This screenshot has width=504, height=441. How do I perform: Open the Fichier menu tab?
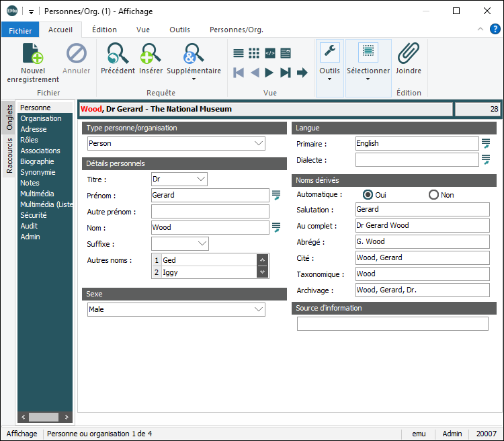pos(20,30)
